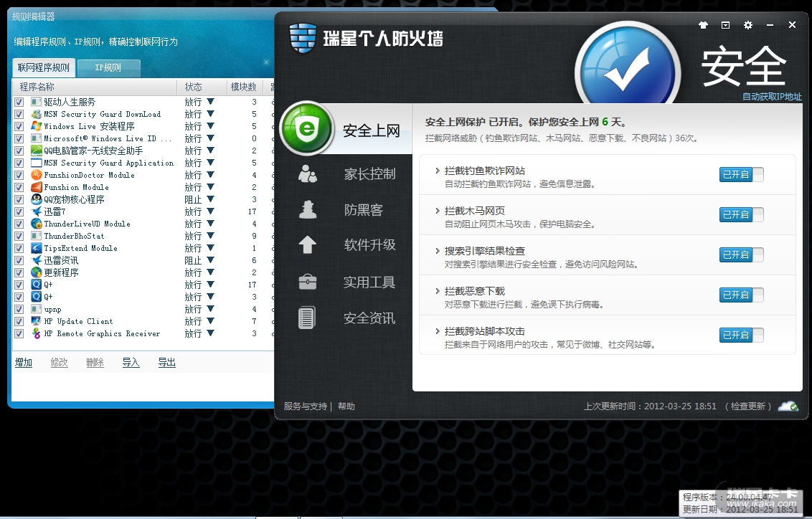Click 导出 link in rule editor
Viewport: 812px width, 519px height.
click(166, 362)
